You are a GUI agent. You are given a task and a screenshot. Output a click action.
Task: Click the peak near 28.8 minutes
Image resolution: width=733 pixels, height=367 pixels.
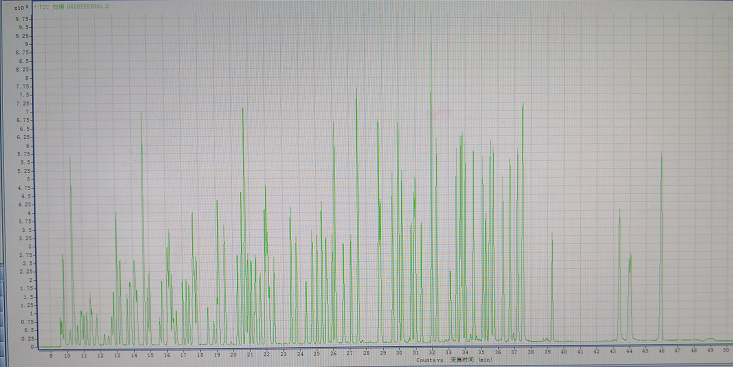379,231
